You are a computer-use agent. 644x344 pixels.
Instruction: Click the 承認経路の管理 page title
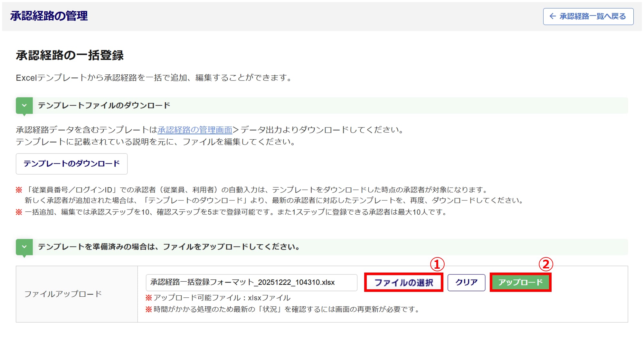click(49, 16)
